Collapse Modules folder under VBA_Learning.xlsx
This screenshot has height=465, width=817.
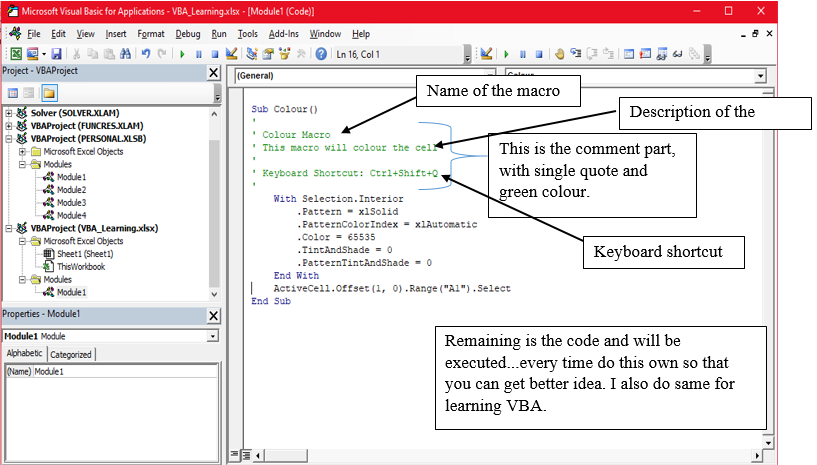click(22, 279)
